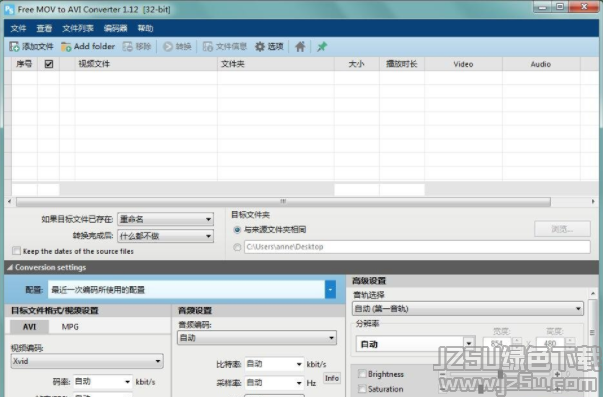603x397 pixels.
Task: Open the 如果目标文件已存在 dropdown (重命名)
Action: point(165,219)
